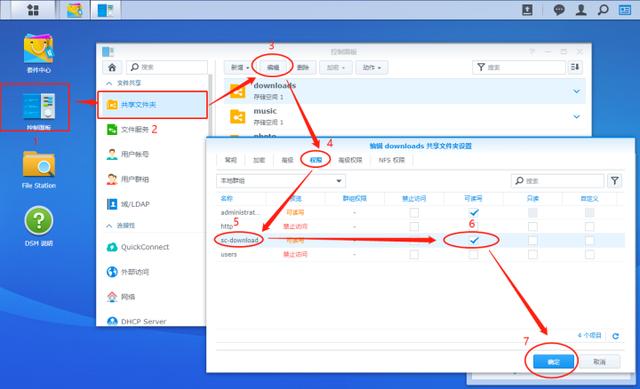Open the Control Panel desktop icon
The height and width of the screenshot is (389, 640).
click(x=38, y=107)
